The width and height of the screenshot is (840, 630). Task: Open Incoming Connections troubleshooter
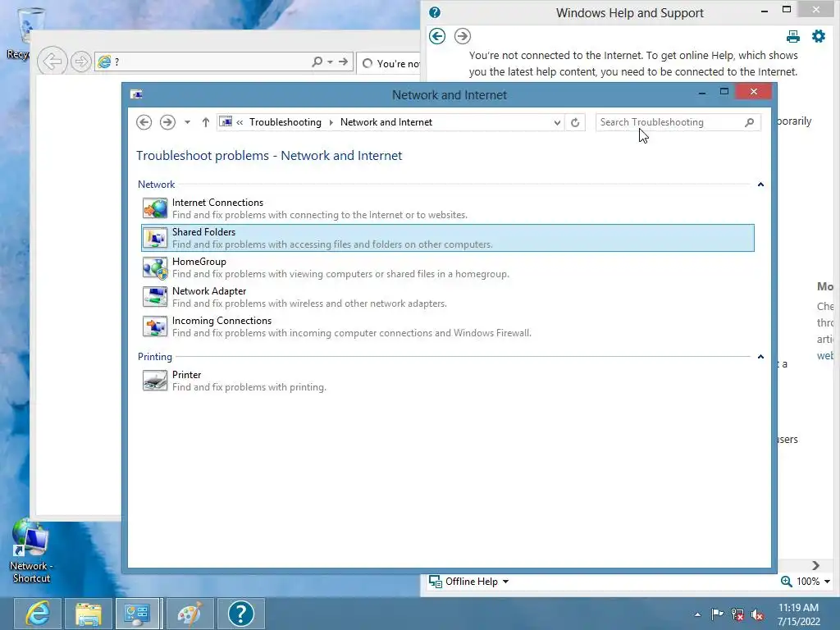(x=448, y=326)
